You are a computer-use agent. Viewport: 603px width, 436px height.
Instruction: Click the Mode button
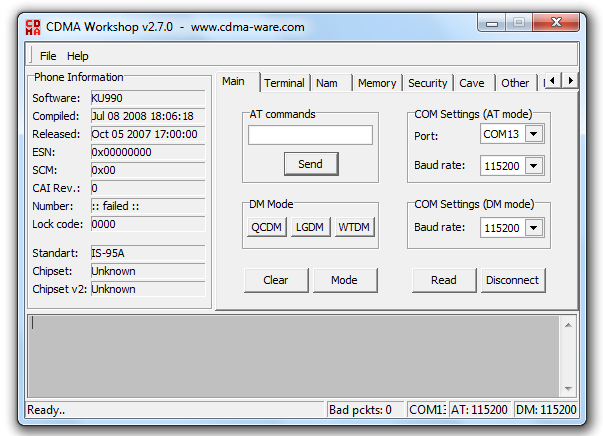[x=345, y=280]
